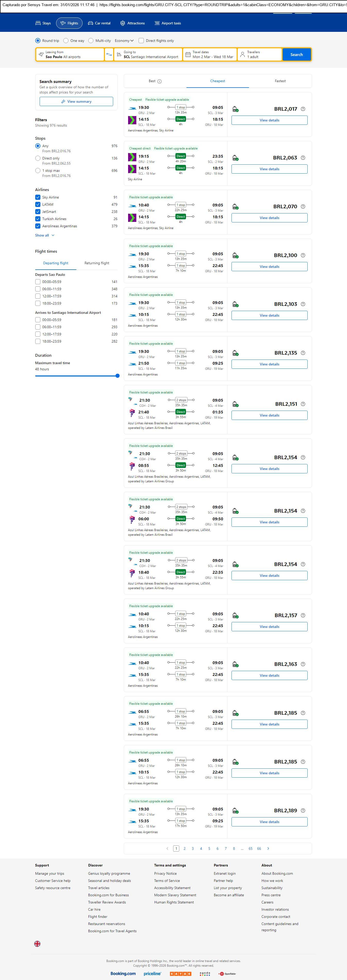This screenshot has height=980, width=347.
Task: Expand the airlines list with Show all
Action: [45, 235]
